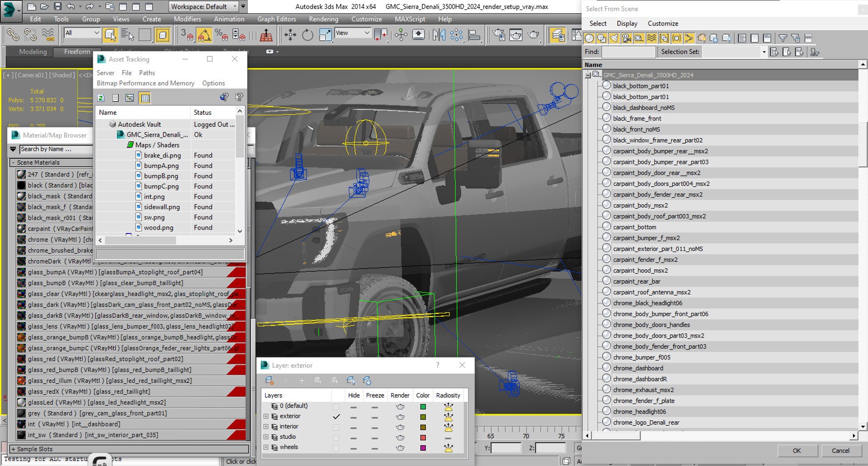Open Display menu in Select From Scene
The width and height of the screenshot is (868, 466).
pyautogui.click(x=627, y=24)
